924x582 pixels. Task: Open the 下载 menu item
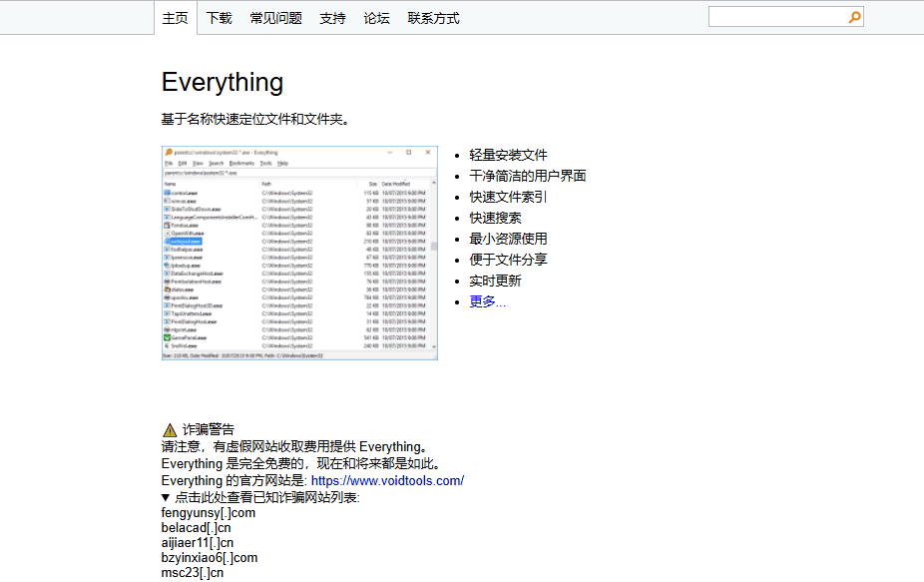[x=220, y=18]
